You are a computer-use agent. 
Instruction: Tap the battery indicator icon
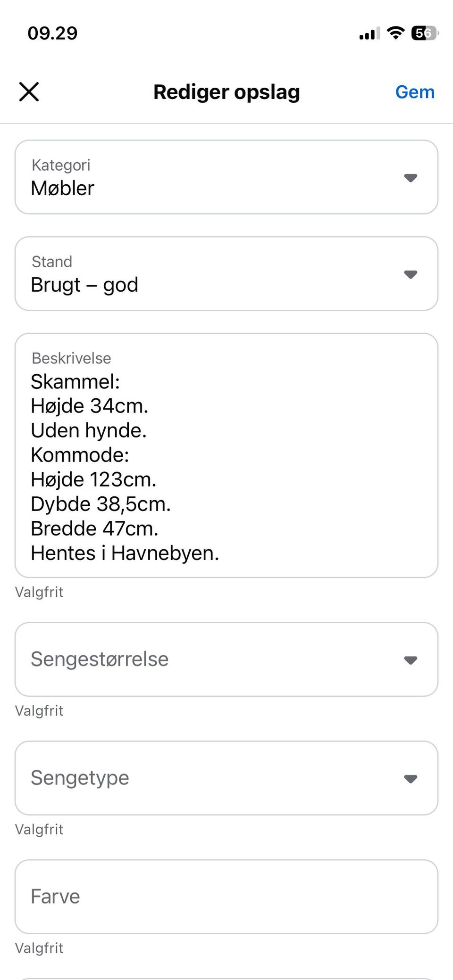425,33
